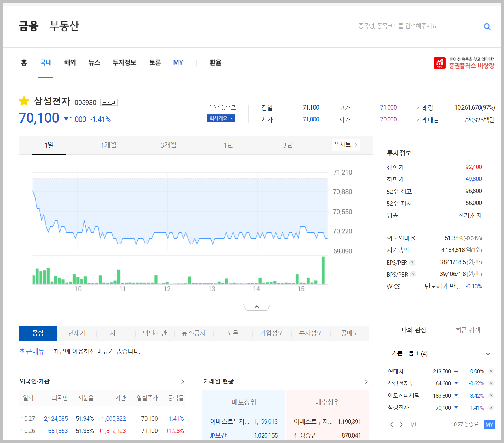Select the 1개월 chart tab
The image size is (504, 443).
pyautogui.click(x=109, y=145)
